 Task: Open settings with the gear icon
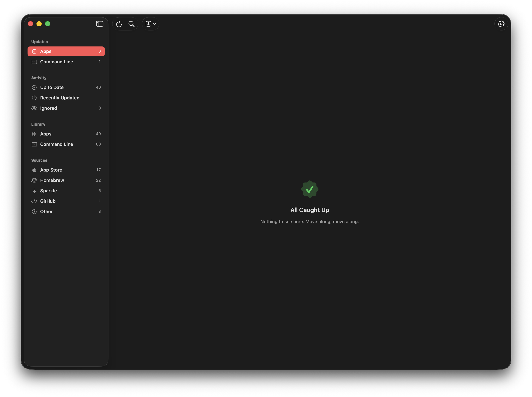[501, 24]
